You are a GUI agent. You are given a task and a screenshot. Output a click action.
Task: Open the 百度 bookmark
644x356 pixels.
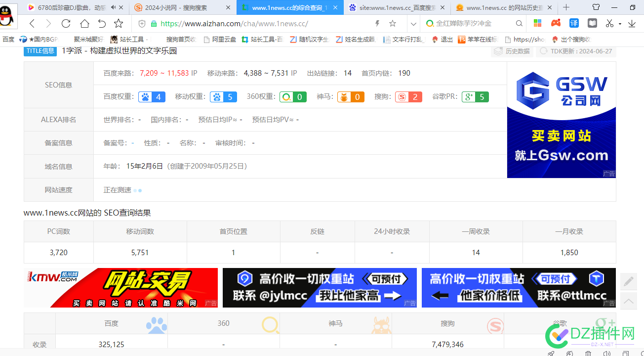click(8, 40)
